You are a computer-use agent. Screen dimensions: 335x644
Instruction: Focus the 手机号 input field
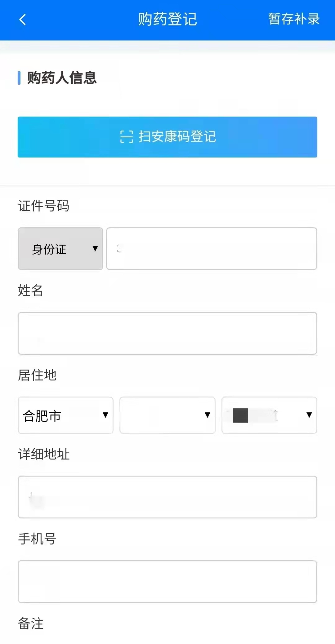tap(167, 581)
